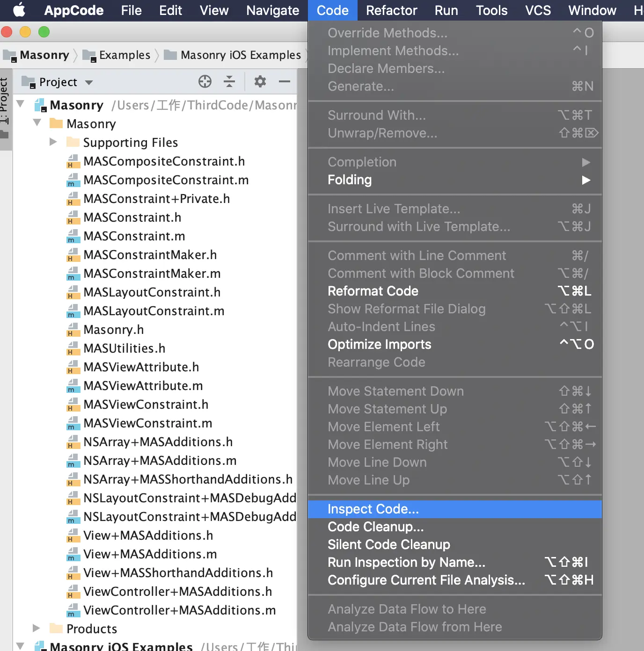Choose Run Inspection by Name...
The width and height of the screenshot is (644, 651).
click(455, 563)
